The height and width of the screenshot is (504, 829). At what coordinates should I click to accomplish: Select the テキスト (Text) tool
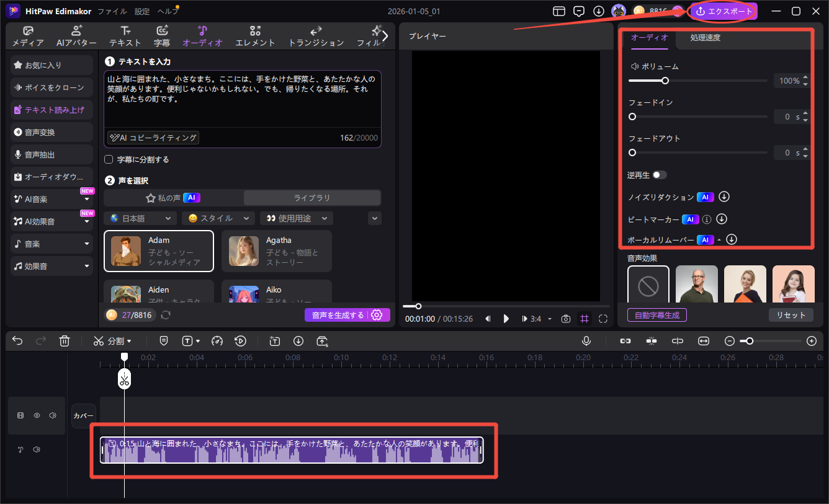tap(125, 36)
